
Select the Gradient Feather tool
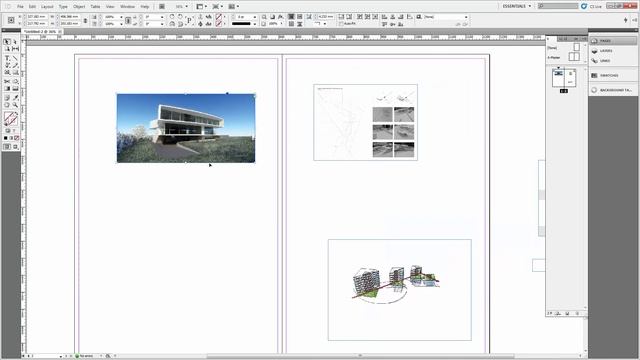pyautogui.click(x=15, y=89)
